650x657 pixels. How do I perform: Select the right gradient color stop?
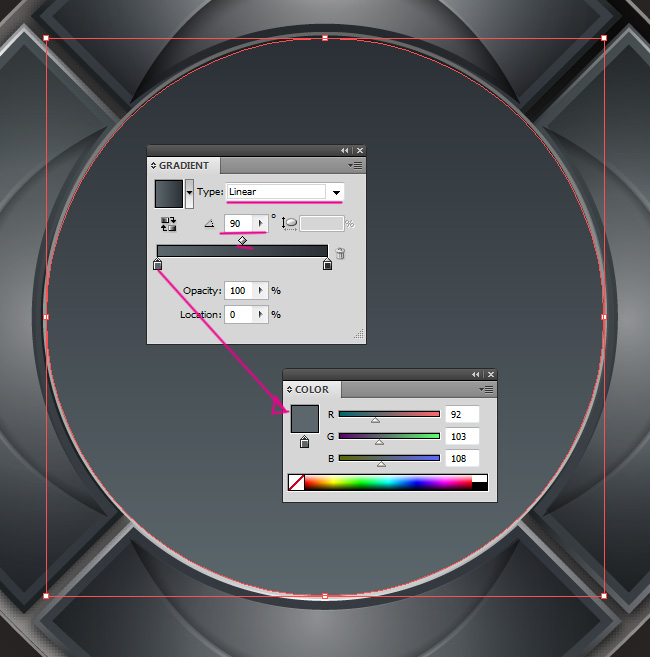point(327,264)
